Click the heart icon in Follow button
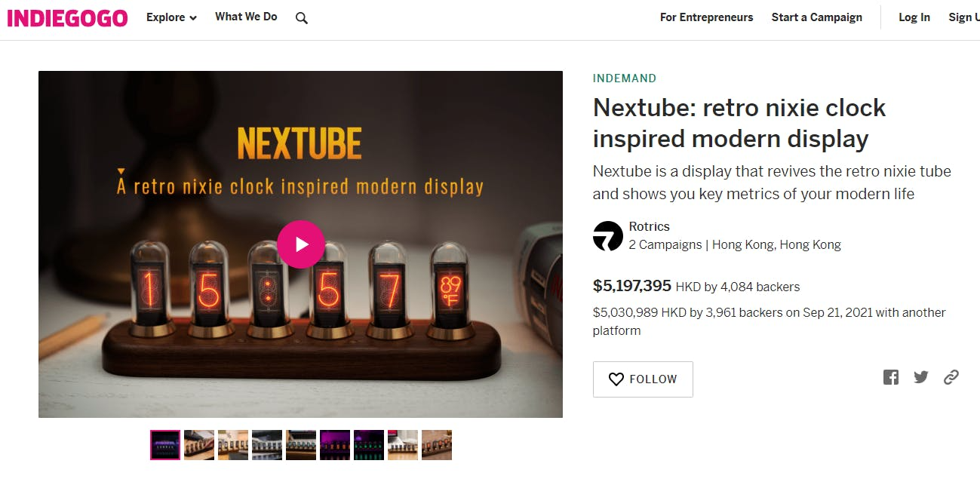 pyautogui.click(x=616, y=379)
